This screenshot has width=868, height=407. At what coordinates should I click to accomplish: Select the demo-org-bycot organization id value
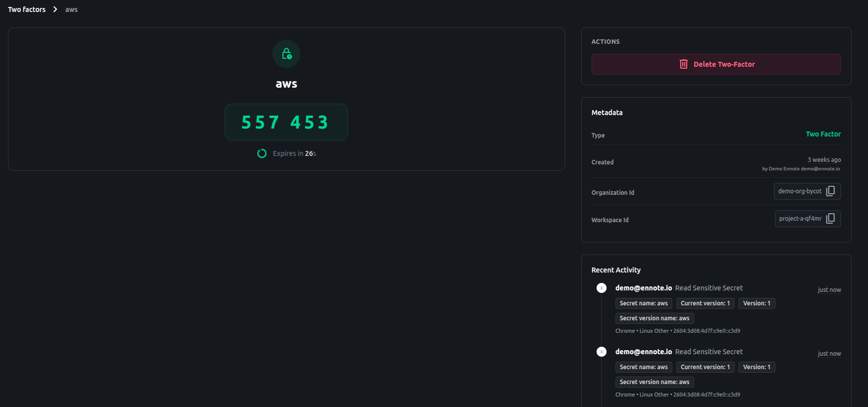[x=800, y=191]
